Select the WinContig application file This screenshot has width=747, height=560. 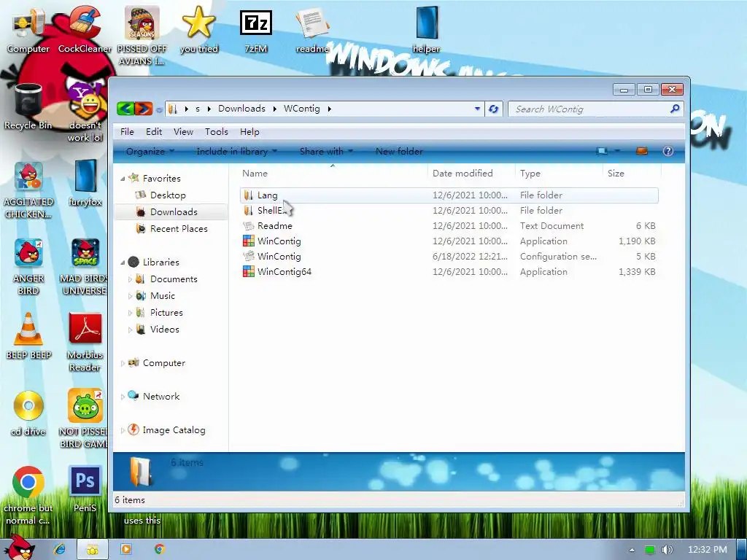(x=449, y=241)
